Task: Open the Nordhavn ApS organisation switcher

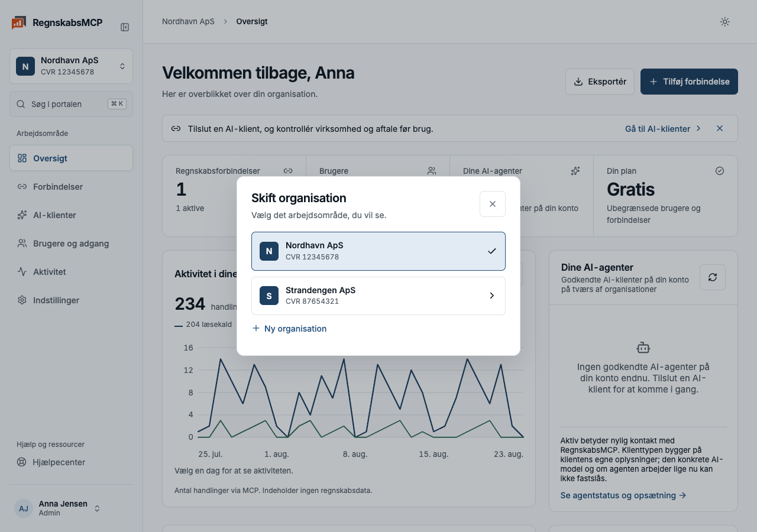Action: coord(71,66)
